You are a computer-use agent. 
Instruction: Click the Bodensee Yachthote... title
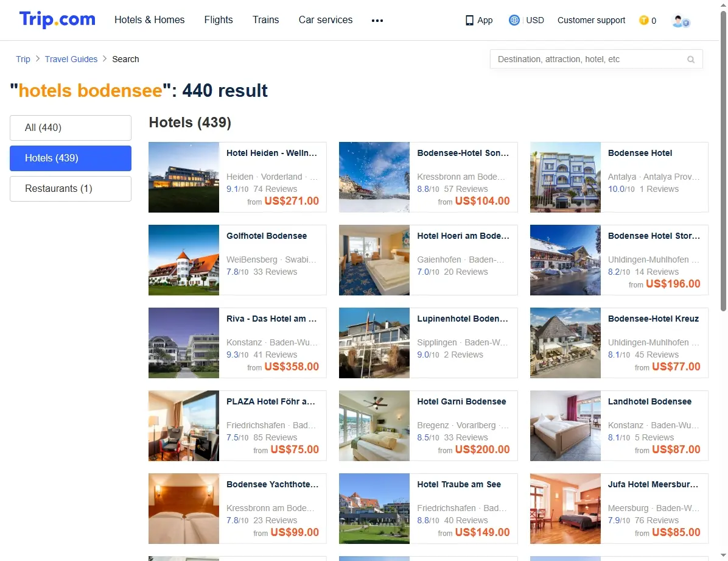(x=272, y=484)
